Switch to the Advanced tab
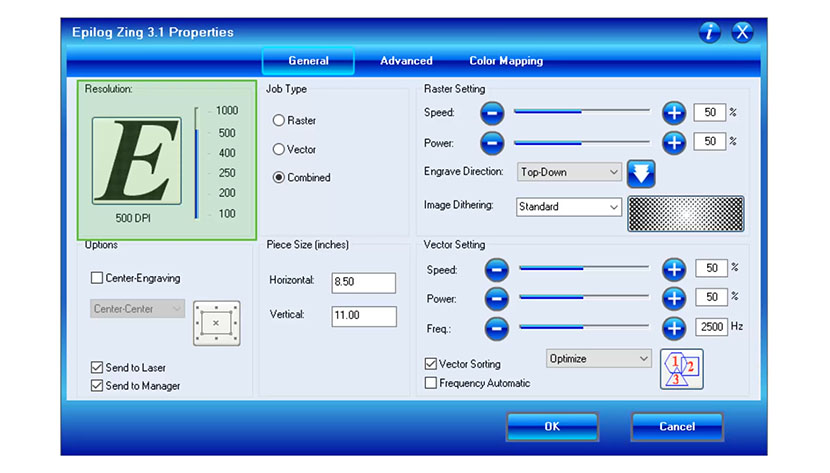Screen dimensions: 830x473 [x=406, y=61]
